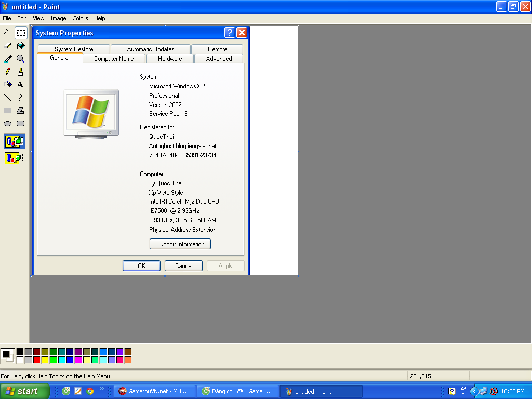Pick the bright yellow palette color
532x399 pixels.
pos(45,360)
